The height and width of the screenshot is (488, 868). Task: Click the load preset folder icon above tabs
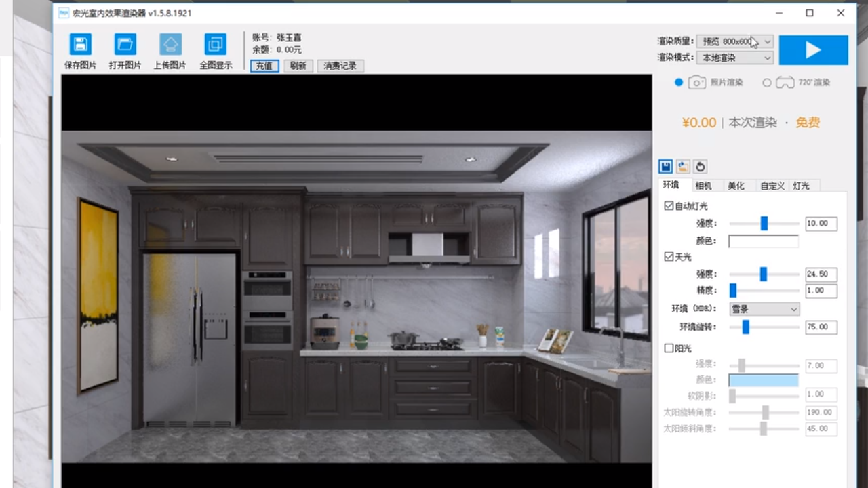coord(683,167)
